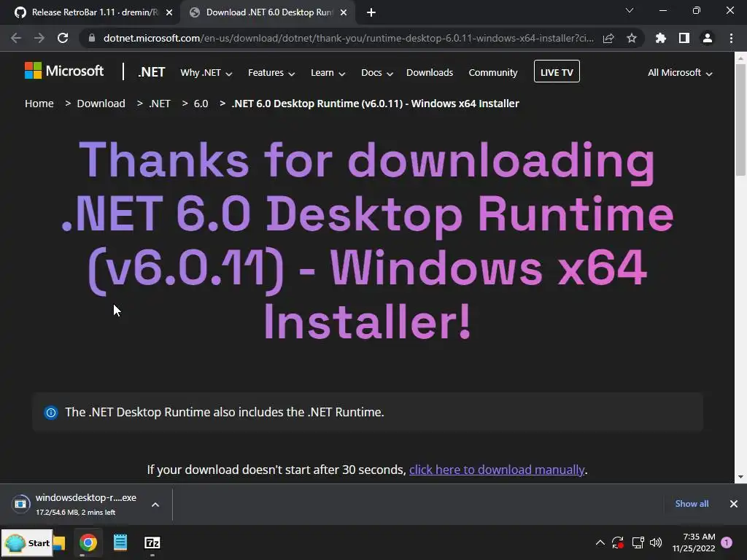747x560 pixels.
Task: Click the LIVE TV button
Action: pyautogui.click(x=557, y=71)
